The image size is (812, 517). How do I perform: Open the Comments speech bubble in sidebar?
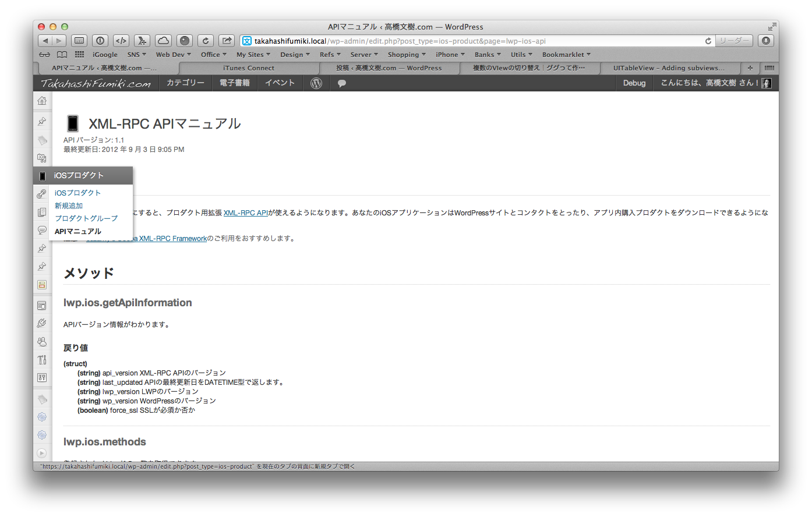coord(42,230)
